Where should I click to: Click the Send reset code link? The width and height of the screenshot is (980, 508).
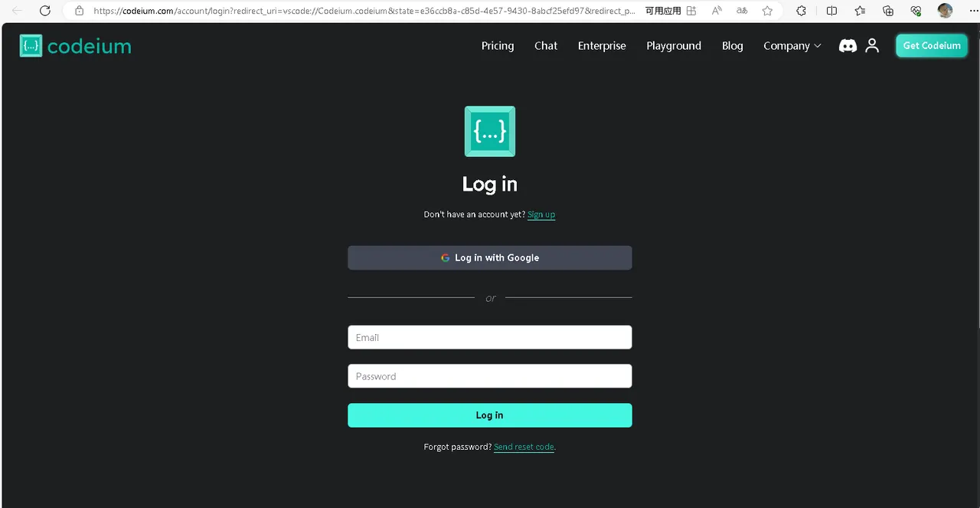pyautogui.click(x=524, y=447)
